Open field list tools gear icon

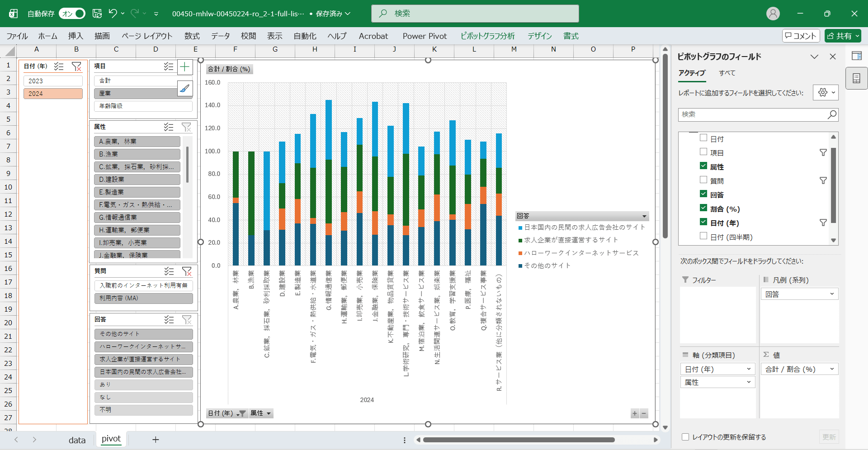(x=825, y=92)
